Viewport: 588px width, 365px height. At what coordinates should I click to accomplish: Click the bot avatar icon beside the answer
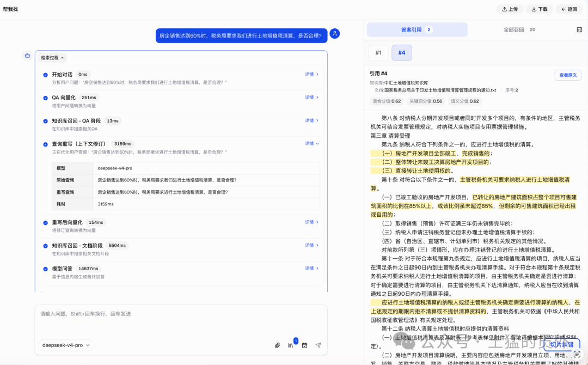(27, 56)
